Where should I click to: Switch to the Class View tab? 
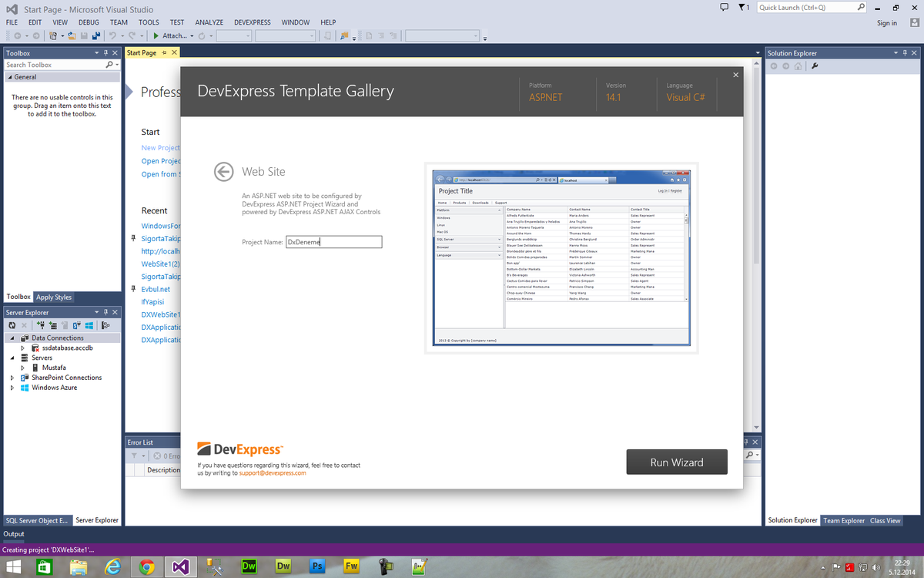tap(885, 520)
